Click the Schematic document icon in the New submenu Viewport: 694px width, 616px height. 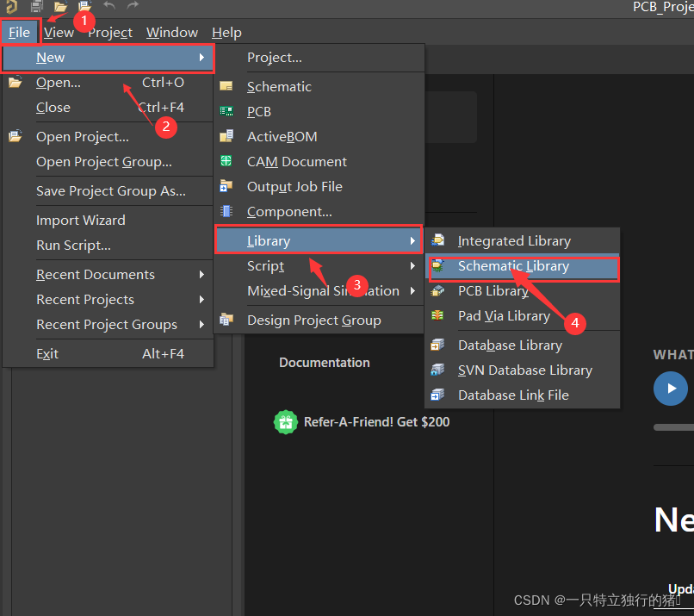[226, 86]
